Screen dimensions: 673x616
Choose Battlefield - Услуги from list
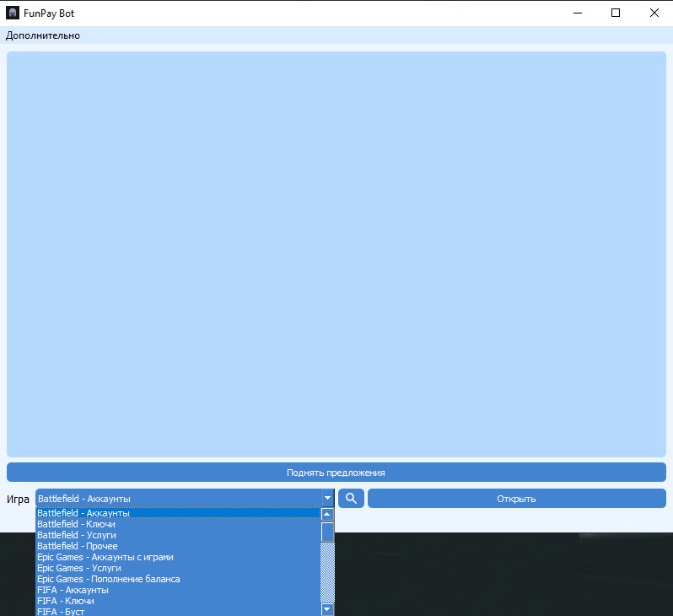tap(178, 535)
